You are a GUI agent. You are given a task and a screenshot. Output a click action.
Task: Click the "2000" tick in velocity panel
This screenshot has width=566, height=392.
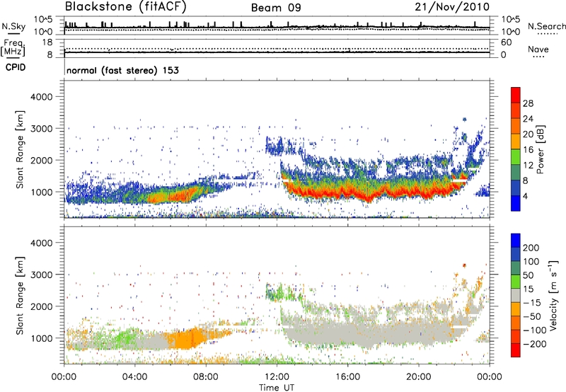42,307
